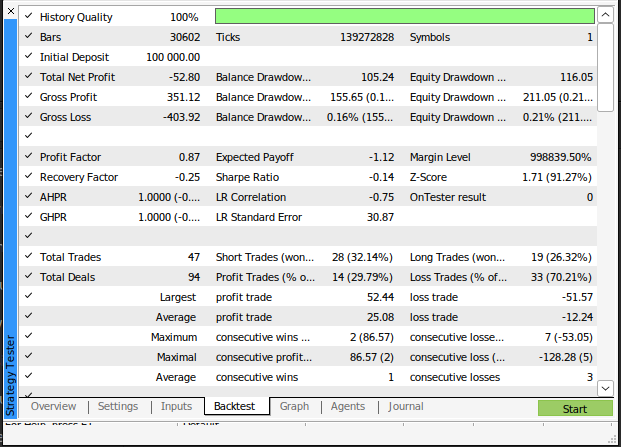Click the Total Deals value 94
Viewport: 621px width, 447px height.
[194, 277]
